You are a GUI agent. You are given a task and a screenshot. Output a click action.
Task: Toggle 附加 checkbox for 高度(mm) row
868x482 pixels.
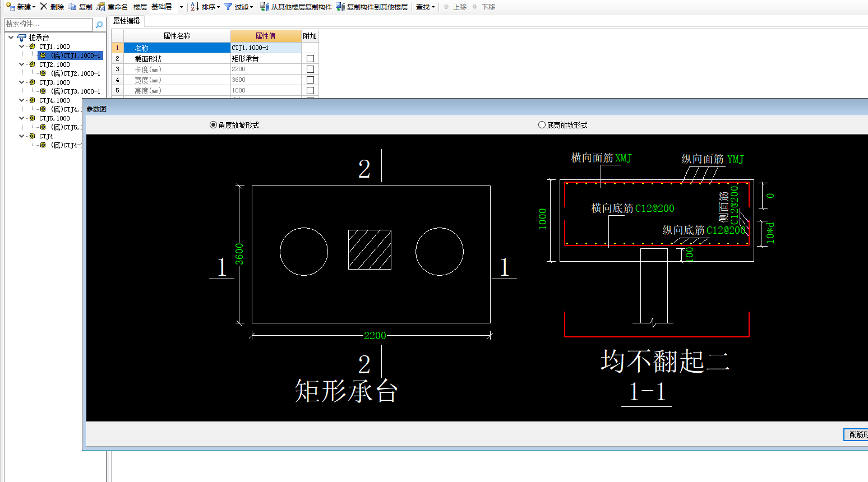coord(310,90)
